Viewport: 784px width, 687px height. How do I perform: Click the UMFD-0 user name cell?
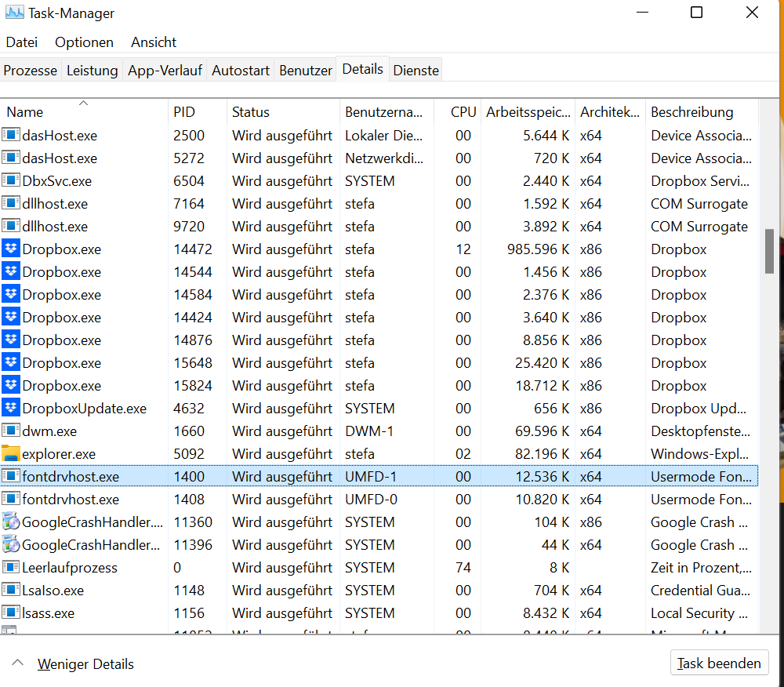(x=371, y=499)
